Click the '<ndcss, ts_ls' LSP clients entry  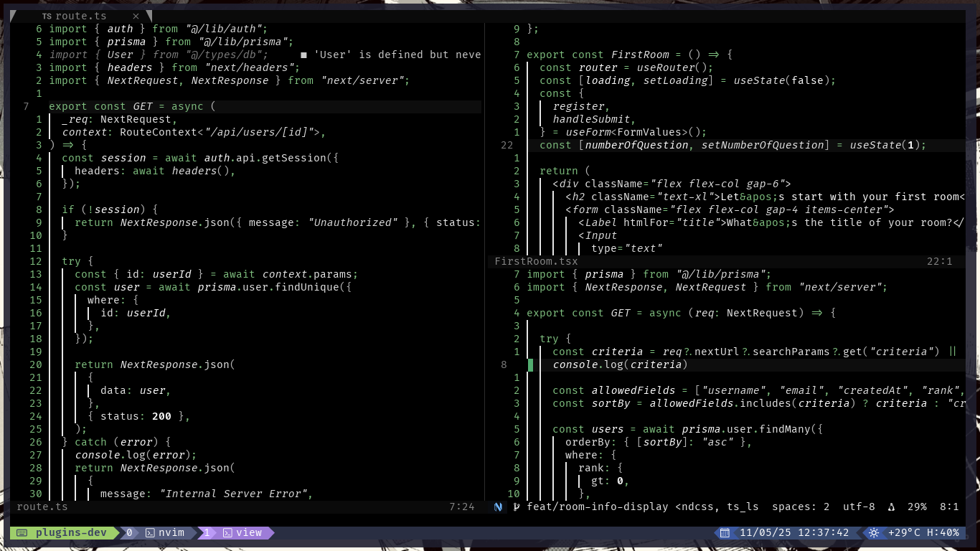pyautogui.click(x=717, y=507)
